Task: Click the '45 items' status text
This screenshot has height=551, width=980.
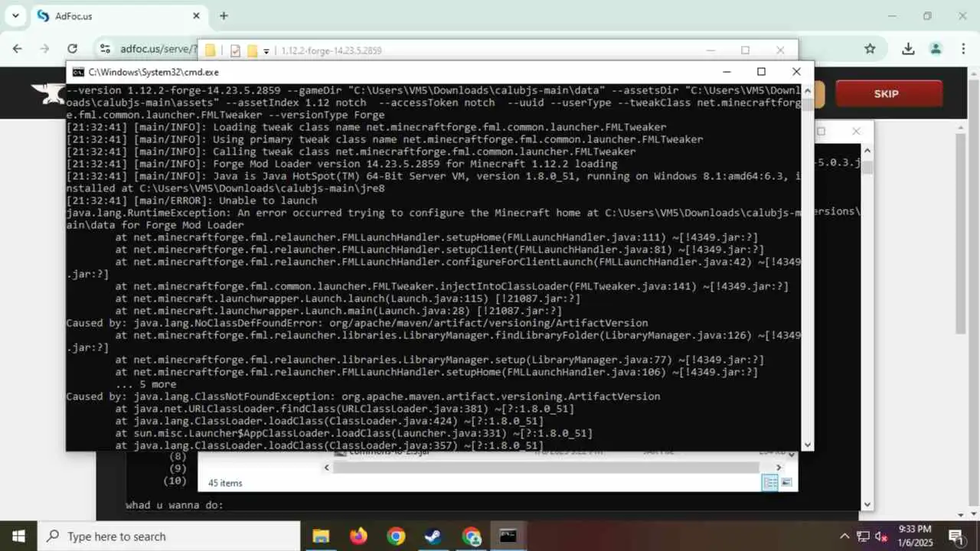Action: (x=225, y=483)
